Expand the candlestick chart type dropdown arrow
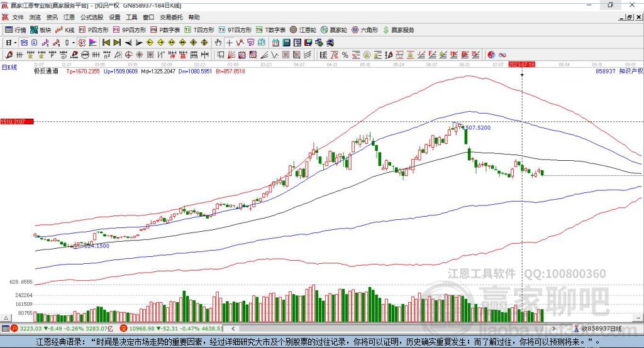This screenshot has width=644, height=348. (x=74, y=42)
